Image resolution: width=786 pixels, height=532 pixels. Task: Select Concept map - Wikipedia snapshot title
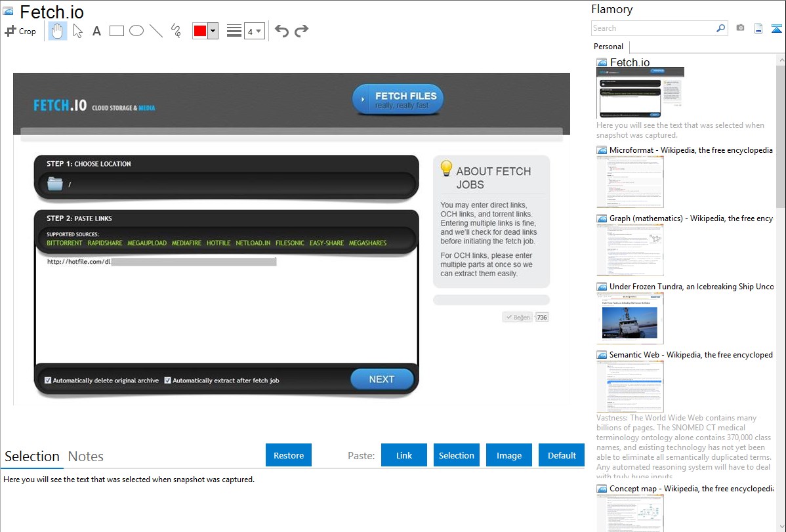pyautogui.click(x=692, y=489)
